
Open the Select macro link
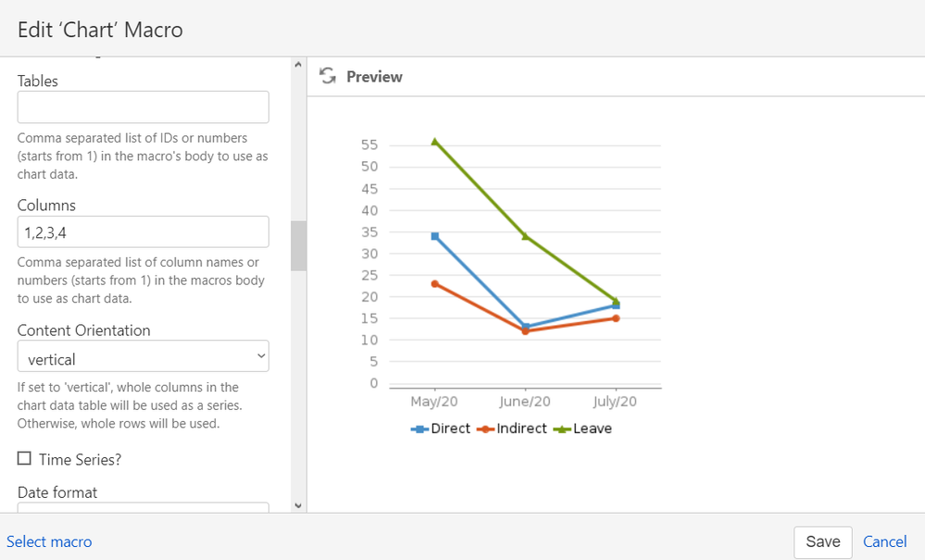(49, 541)
